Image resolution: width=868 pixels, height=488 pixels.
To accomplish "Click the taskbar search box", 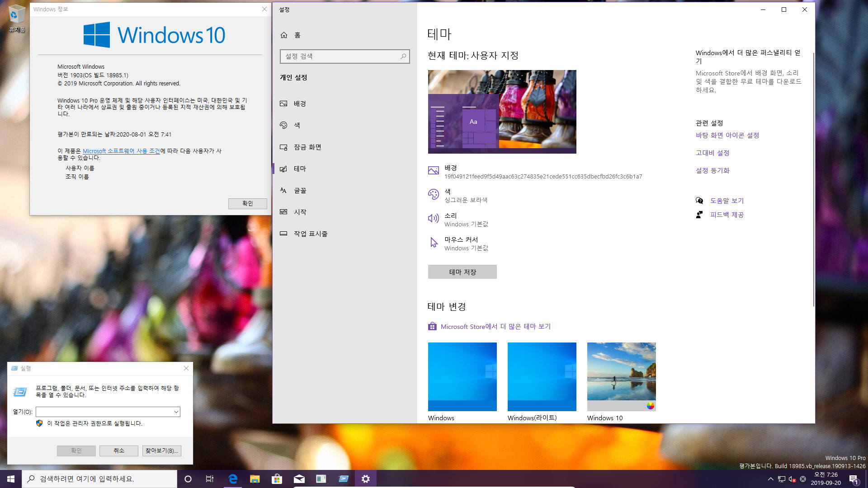I will pyautogui.click(x=99, y=479).
